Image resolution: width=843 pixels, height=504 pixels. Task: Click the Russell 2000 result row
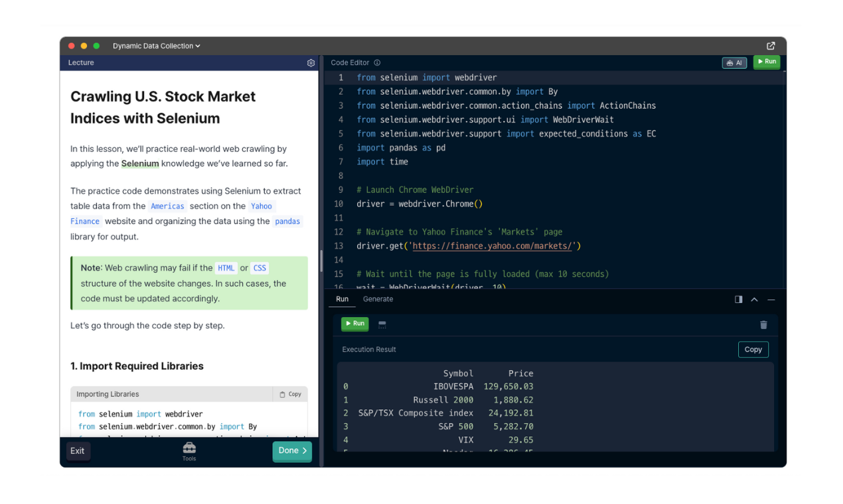pos(438,400)
